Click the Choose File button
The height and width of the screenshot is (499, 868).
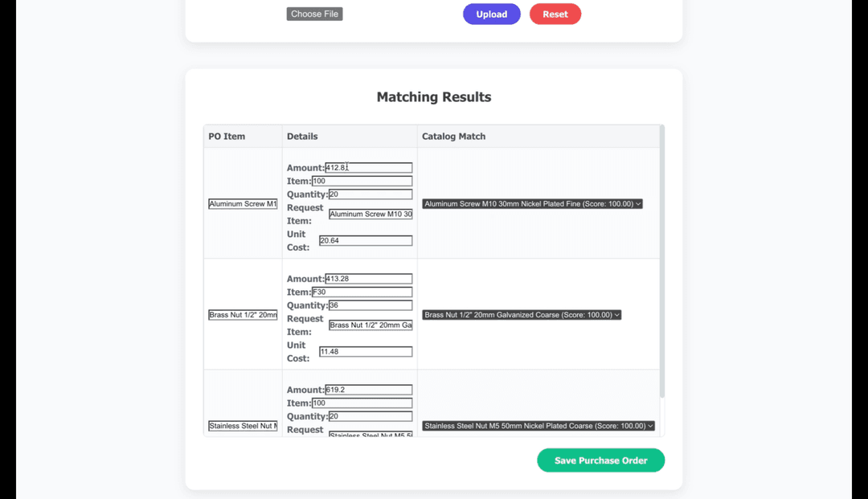314,14
